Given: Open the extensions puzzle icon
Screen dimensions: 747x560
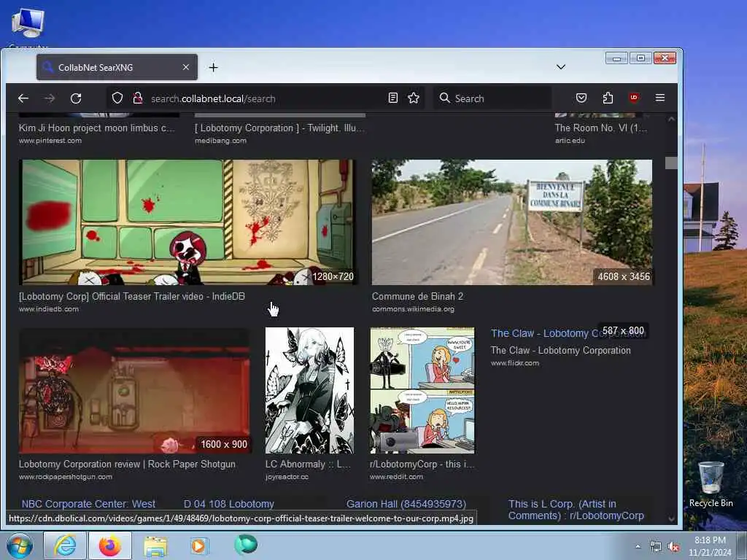Looking at the screenshot, I should pos(608,98).
